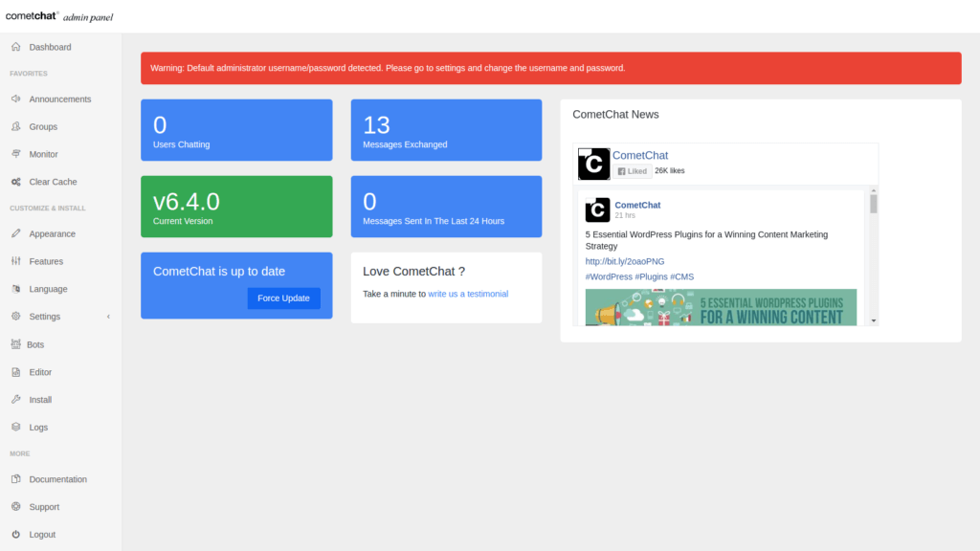Click the #CMS hashtag

tap(681, 276)
